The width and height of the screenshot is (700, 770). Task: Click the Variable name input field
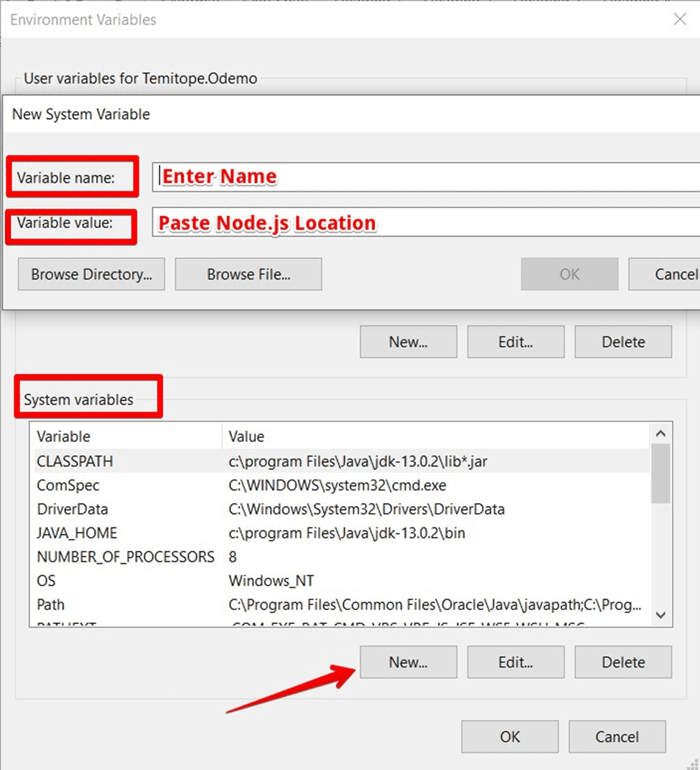[425, 177]
